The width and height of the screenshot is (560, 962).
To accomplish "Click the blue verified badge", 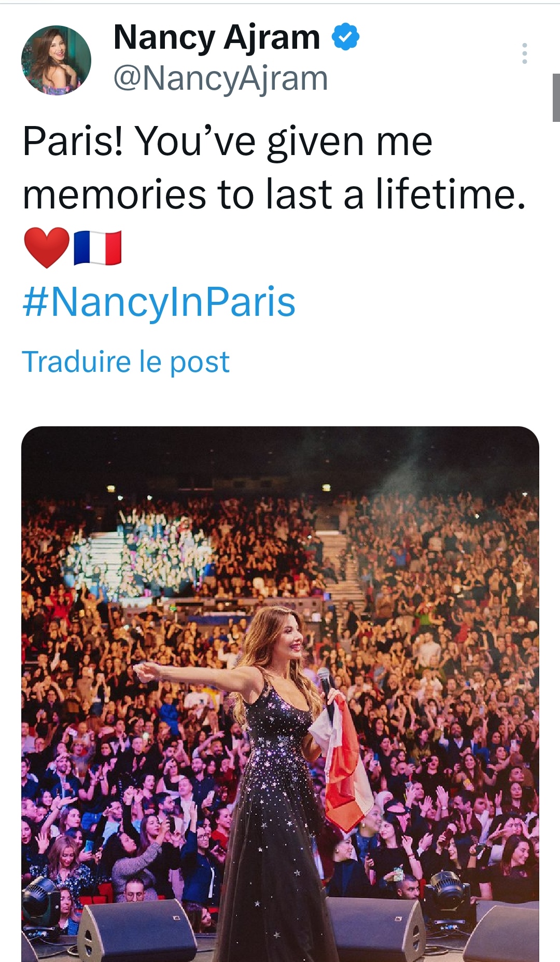I will [345, 37].
